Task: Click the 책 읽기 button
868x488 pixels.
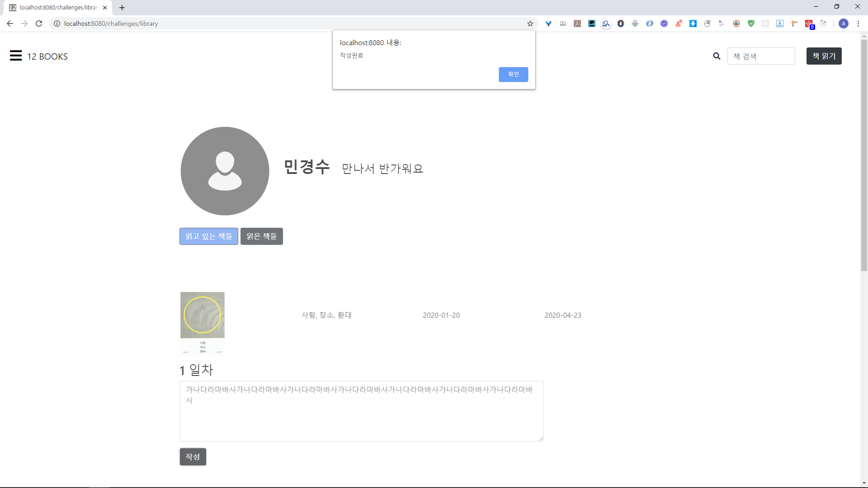Action: [x=824, y=56]
